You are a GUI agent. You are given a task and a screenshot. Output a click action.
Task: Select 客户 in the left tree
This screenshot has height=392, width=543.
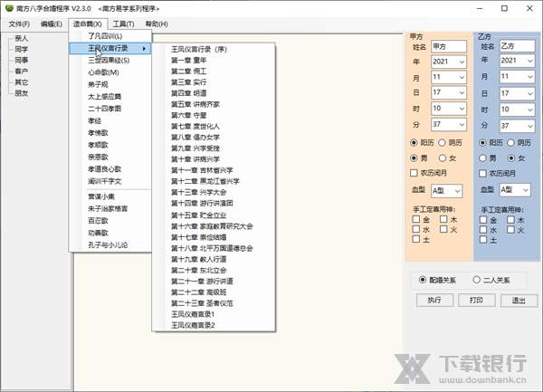point(21,71)
